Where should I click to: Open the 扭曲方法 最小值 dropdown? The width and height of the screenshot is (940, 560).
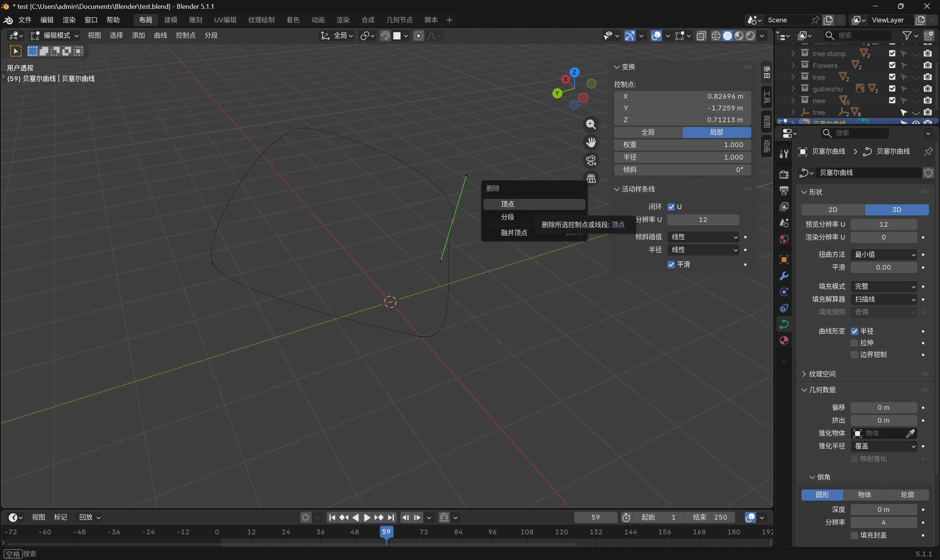[884, 254]
